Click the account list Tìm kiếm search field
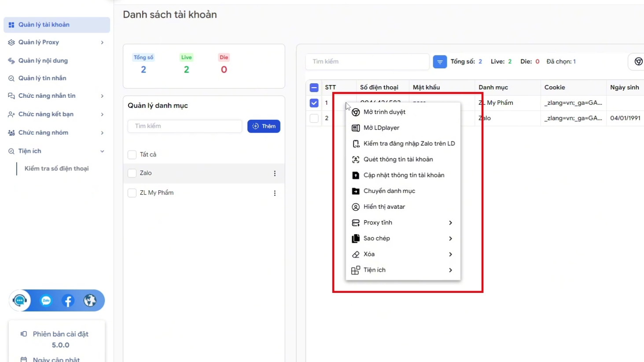Viewport: 644px width, 362px height. (x=367, y=62)
